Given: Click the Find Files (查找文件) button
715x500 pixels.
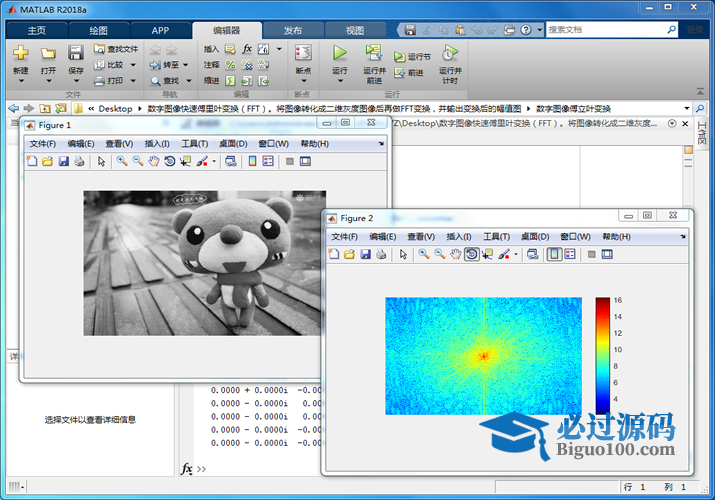Looking at the screenshot, I should pyautogui.click(x=116, y=48).
